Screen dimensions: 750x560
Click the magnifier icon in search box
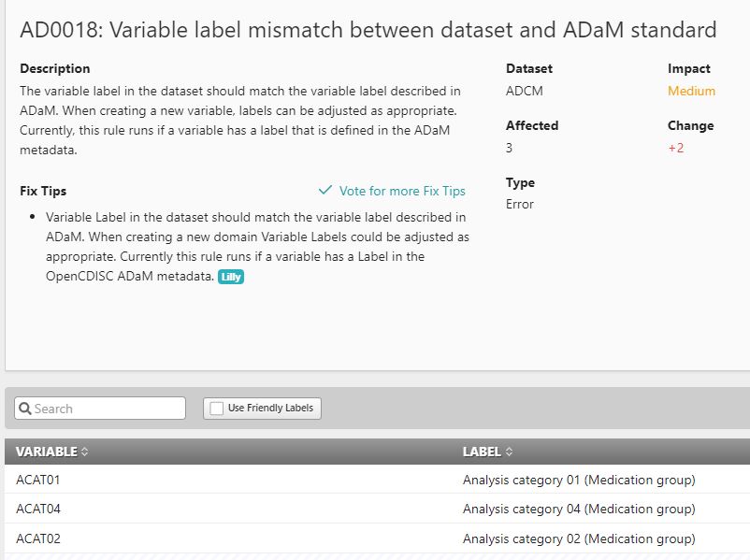(25, 409)
